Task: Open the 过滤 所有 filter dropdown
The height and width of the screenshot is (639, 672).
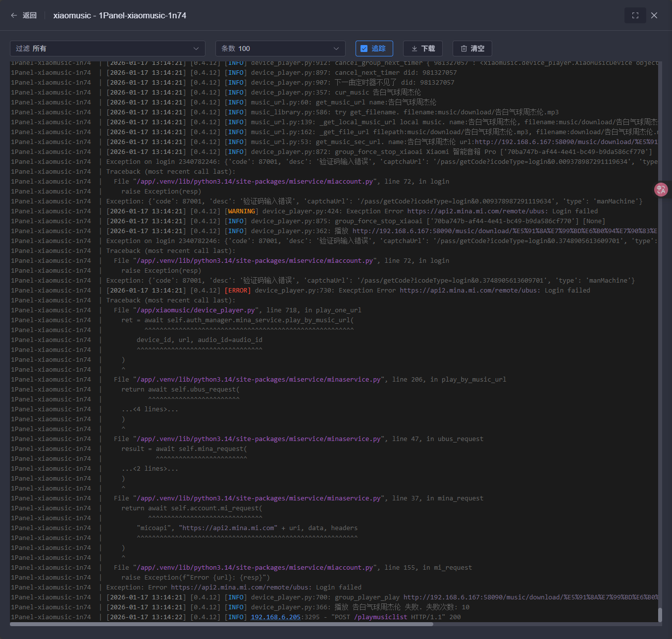Action: point(107,49)
